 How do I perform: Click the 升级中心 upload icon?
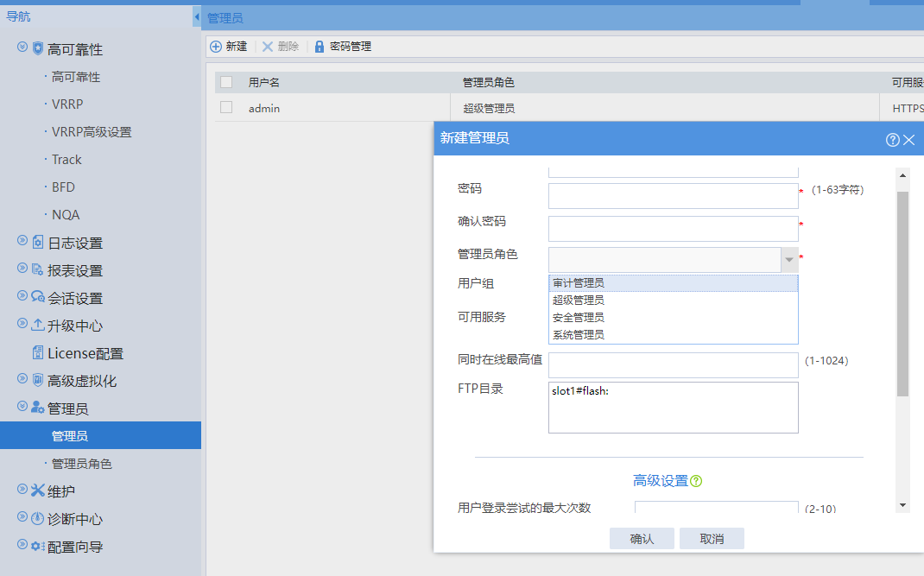click(x=38, y=325)
